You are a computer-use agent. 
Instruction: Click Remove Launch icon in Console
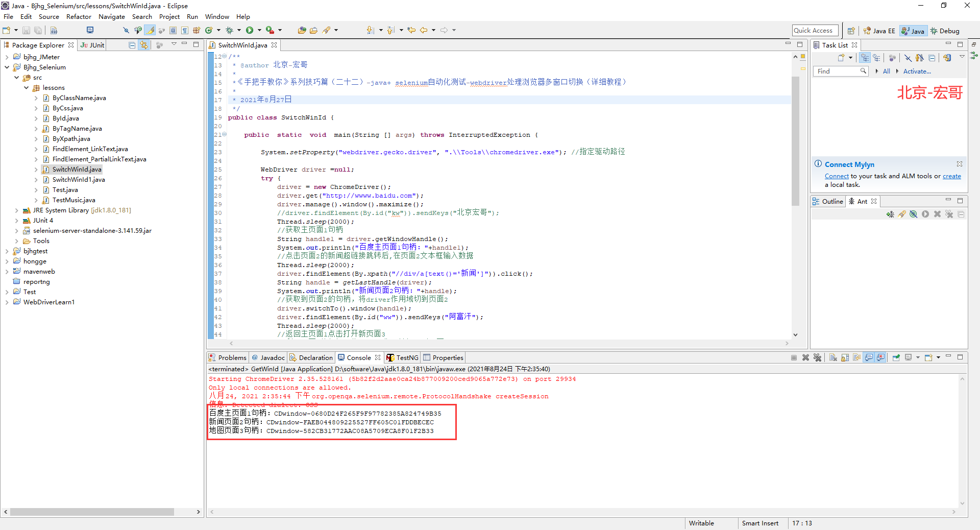(x=805, y=357)
